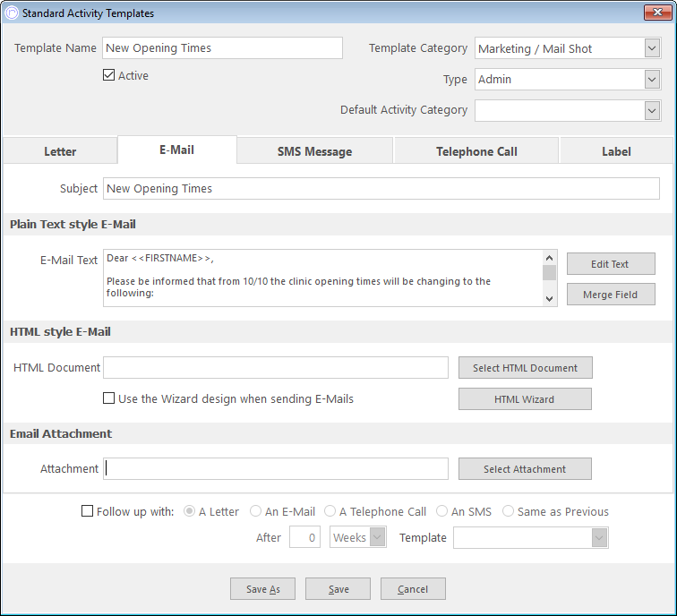Screen dimensions: 677x616
Task: Enable Use the Wizard design checkbox
Action: click(109, 398)
